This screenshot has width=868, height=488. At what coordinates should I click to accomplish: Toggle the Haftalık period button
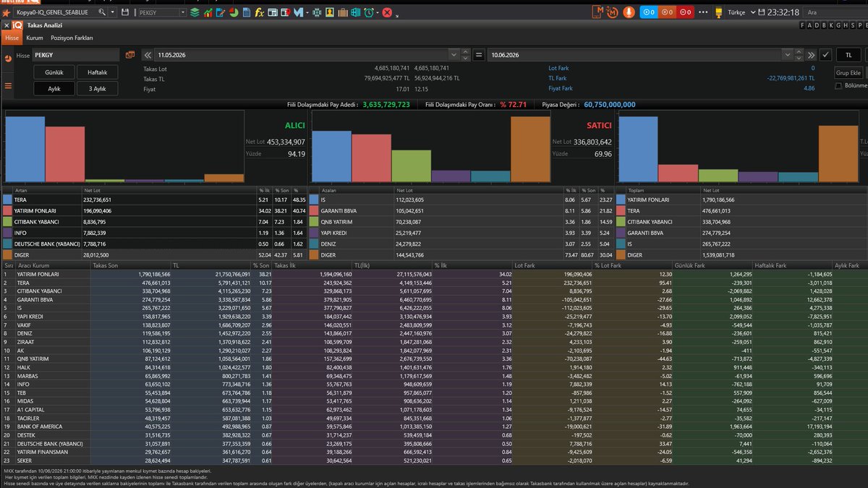(x=98, y=72)
